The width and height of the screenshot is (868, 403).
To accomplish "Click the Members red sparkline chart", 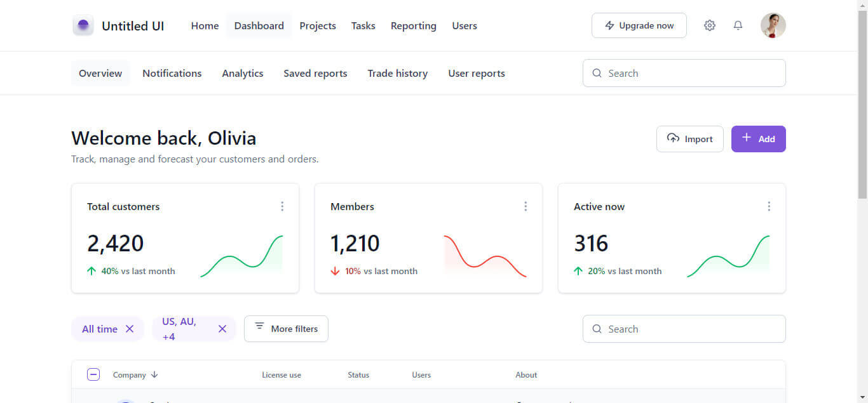I will pos(485,256).
